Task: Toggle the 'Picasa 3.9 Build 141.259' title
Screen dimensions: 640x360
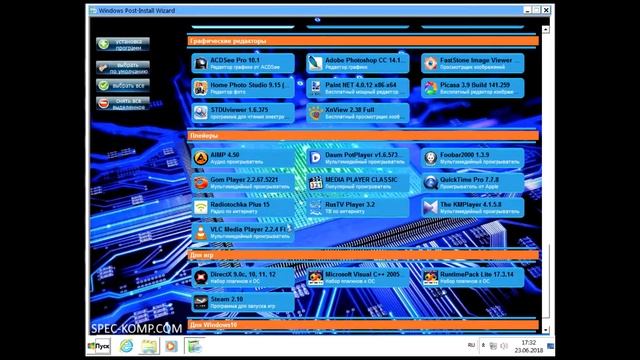Action: 475,85
